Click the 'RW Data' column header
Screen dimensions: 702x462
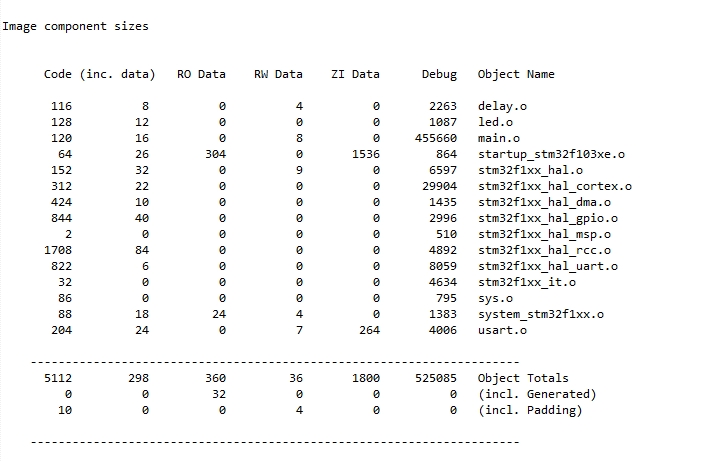coord(278,74)
